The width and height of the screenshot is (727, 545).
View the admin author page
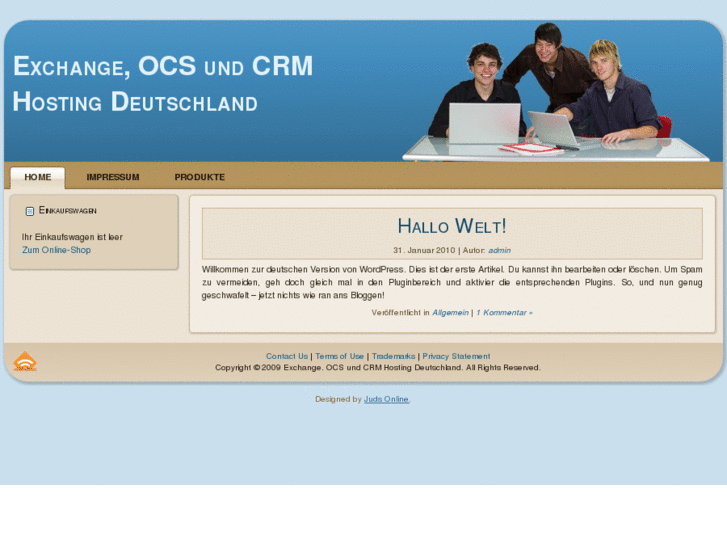pos(499,250)
